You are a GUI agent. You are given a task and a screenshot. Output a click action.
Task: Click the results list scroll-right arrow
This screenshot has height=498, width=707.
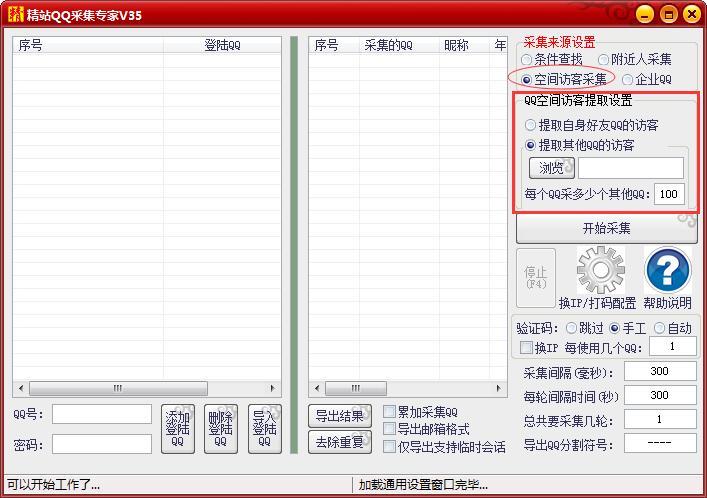[x=498, y=388]
